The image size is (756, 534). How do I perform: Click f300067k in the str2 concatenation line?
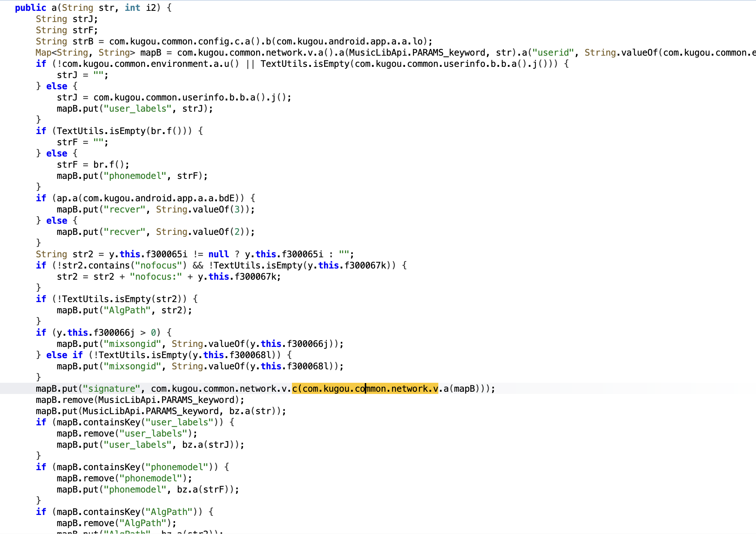pos(255,277)
